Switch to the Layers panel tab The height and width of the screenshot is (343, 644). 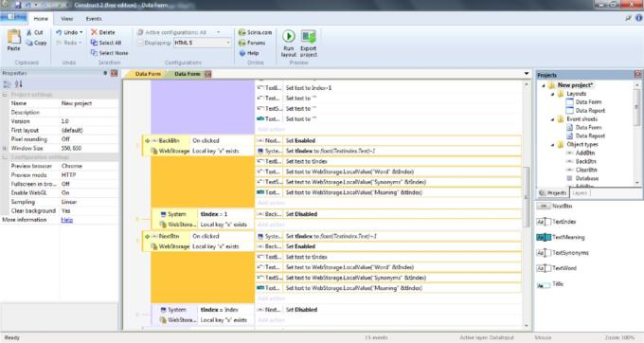point(580,193)
